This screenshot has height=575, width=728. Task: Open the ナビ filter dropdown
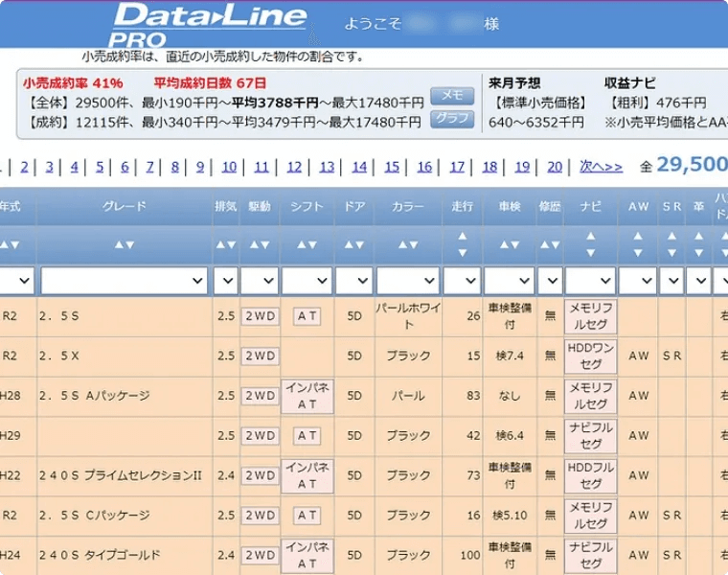(590, 281)
